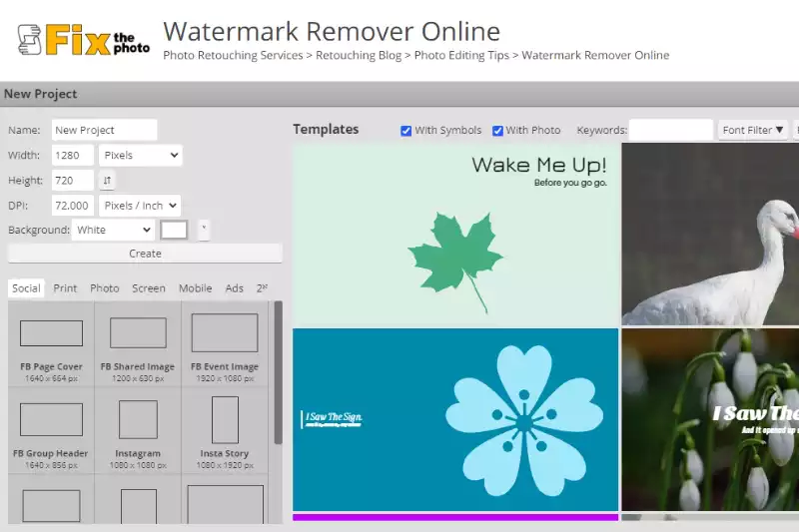Open Photo Editing Tips breadcrumb link
This screenshot has width=799, height=532.
[x=461, y=55]
